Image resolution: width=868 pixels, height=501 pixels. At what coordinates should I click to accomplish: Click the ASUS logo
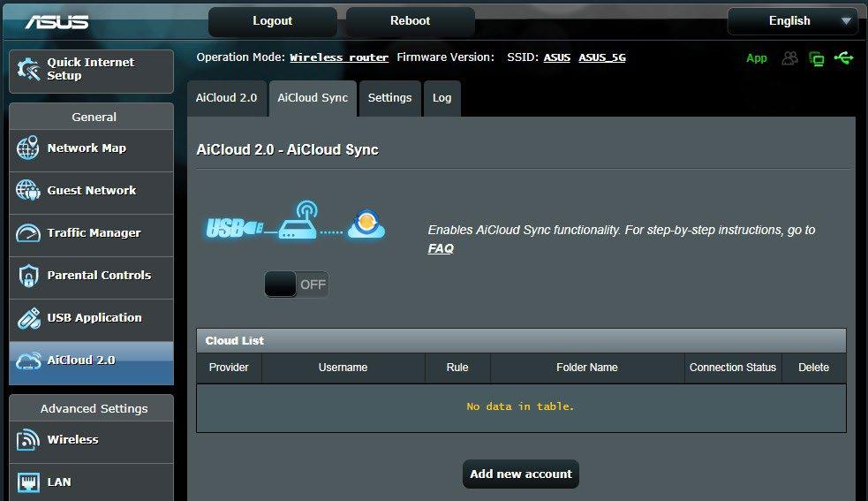tap(57, 21)
